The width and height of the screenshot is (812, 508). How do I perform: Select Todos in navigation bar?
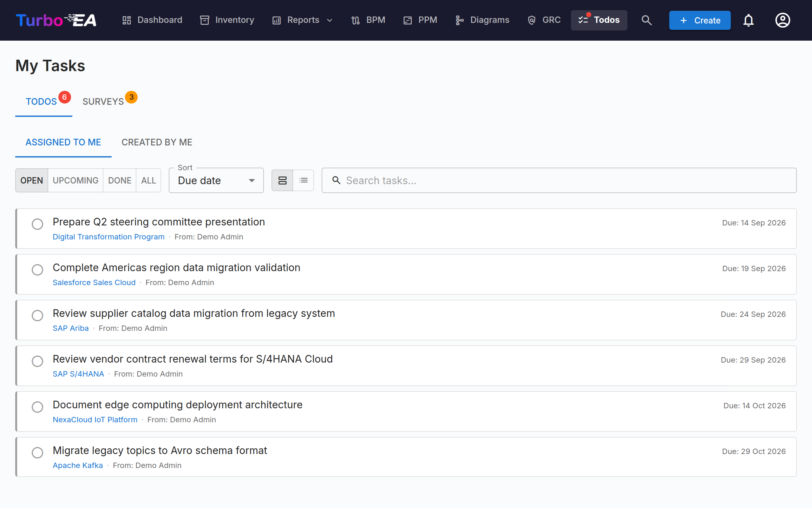coord(599,20)
